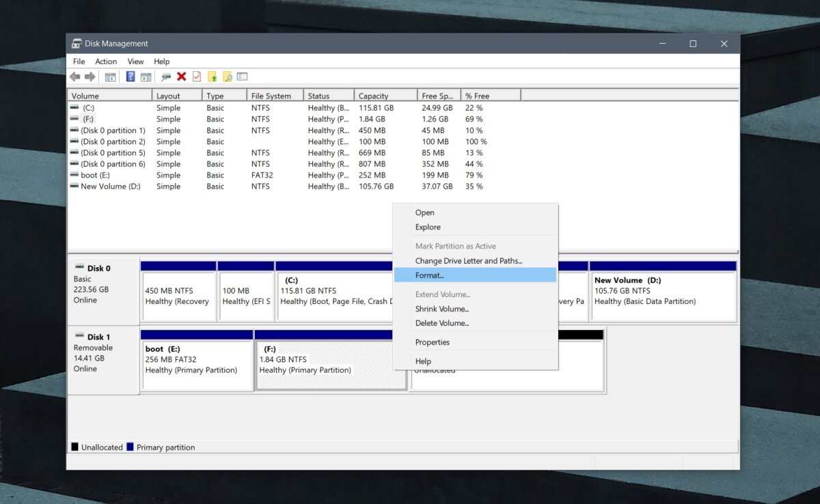
Task: Click the folder-with-up-arrow toolbar icon
Action: coord(213,76)
